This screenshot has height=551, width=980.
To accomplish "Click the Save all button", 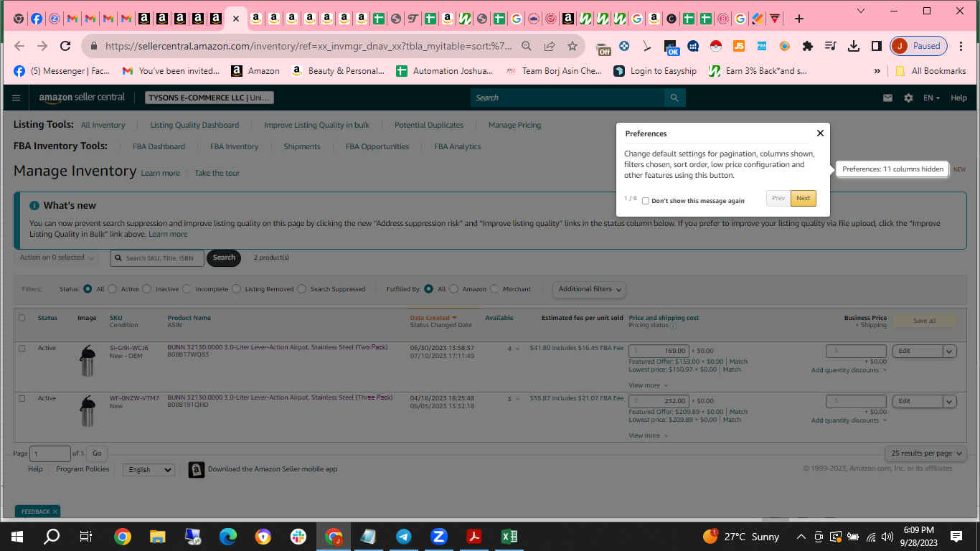I will (924, 321).
